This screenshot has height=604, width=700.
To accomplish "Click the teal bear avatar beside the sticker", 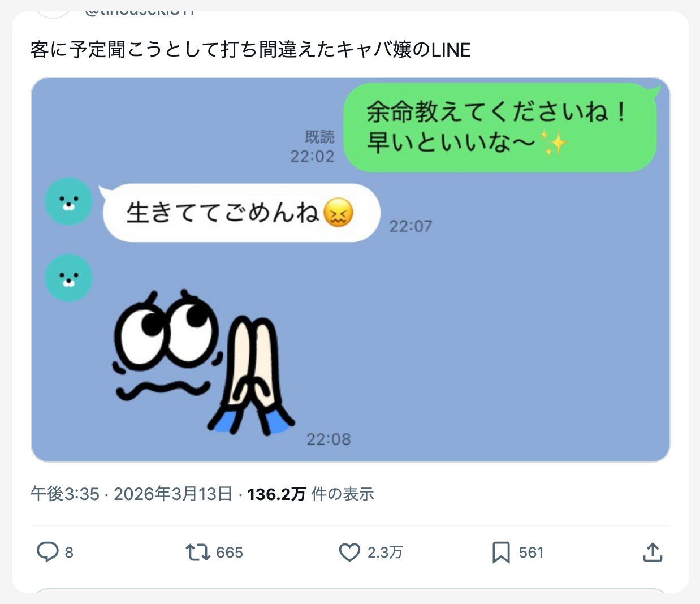I will [68, 278].
